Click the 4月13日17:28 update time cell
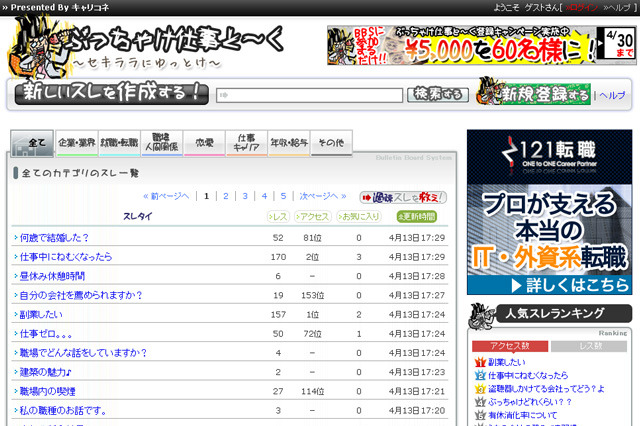The image size is (640, 426). [x=417, y=276]
